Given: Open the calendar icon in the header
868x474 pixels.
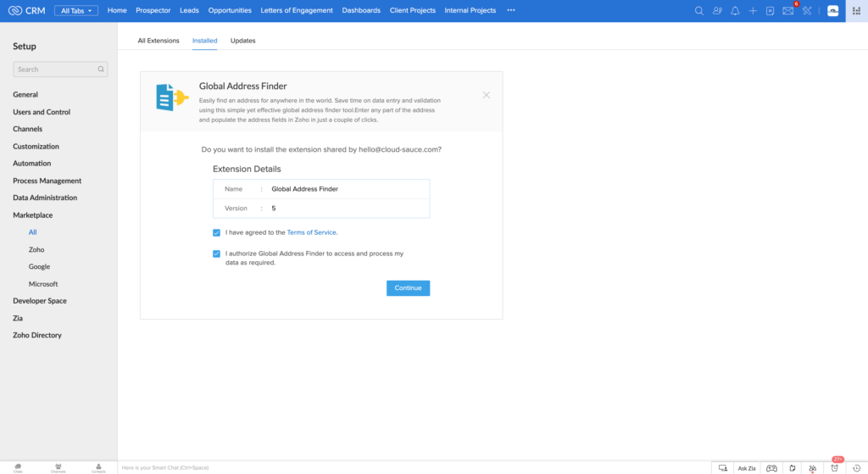Looking at the screenshot, I should tap(770, 10).
